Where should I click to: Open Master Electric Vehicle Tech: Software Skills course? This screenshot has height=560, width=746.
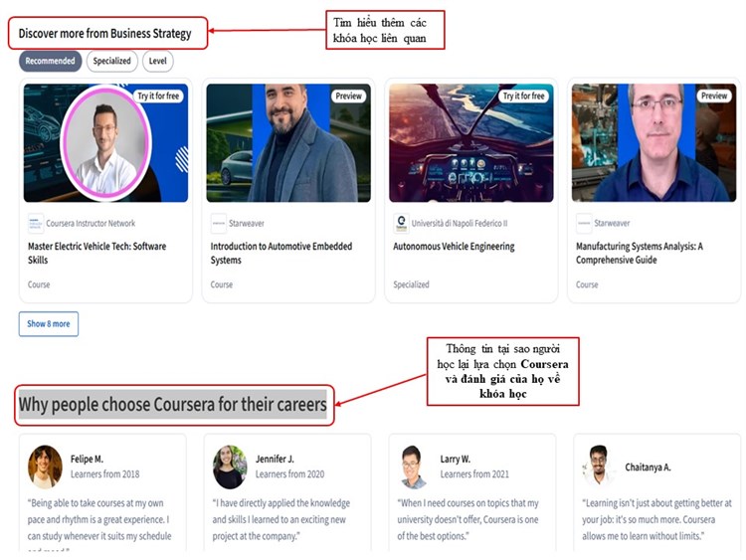coord(97,253)
